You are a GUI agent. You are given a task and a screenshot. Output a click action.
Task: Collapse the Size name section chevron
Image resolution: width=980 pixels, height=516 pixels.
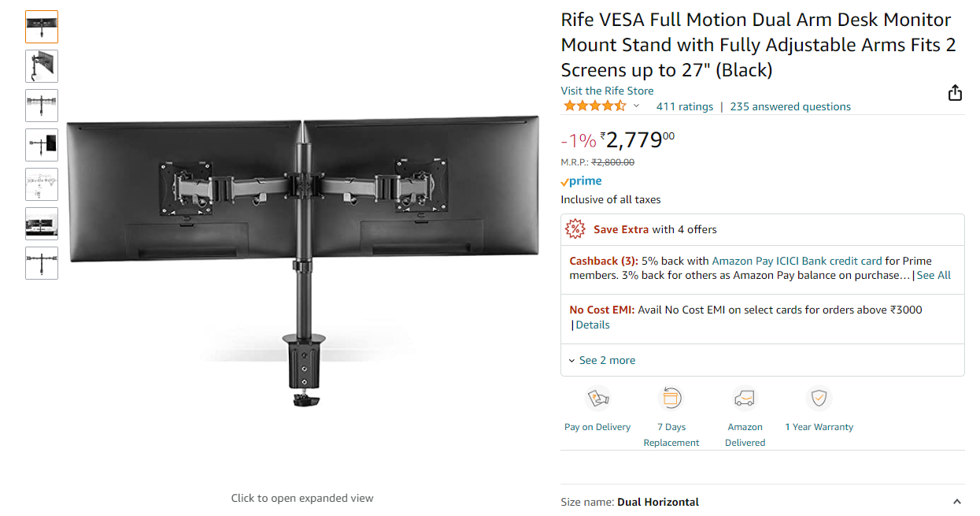956,502
